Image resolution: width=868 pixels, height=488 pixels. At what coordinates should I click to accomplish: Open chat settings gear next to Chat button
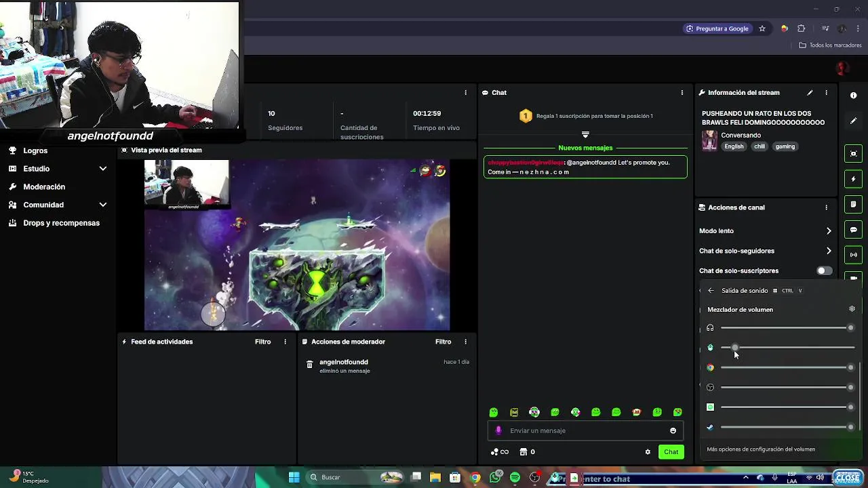[648, 452]
